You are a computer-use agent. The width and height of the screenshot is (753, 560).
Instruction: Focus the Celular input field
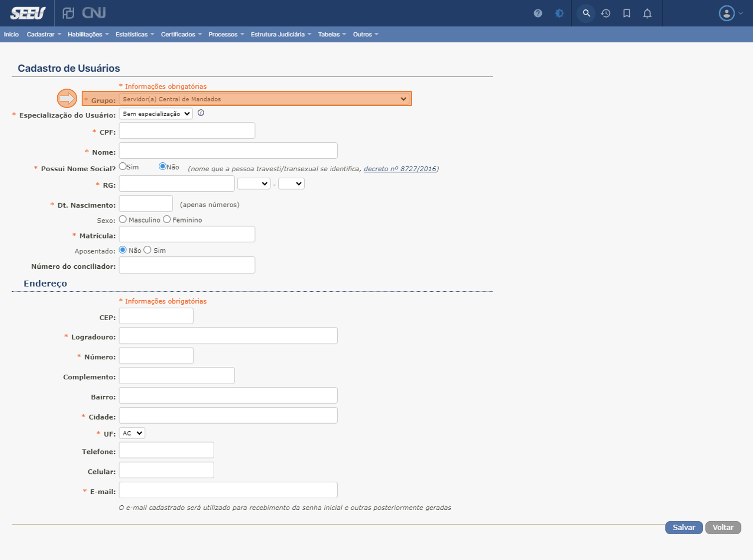(x=166, y=470)
